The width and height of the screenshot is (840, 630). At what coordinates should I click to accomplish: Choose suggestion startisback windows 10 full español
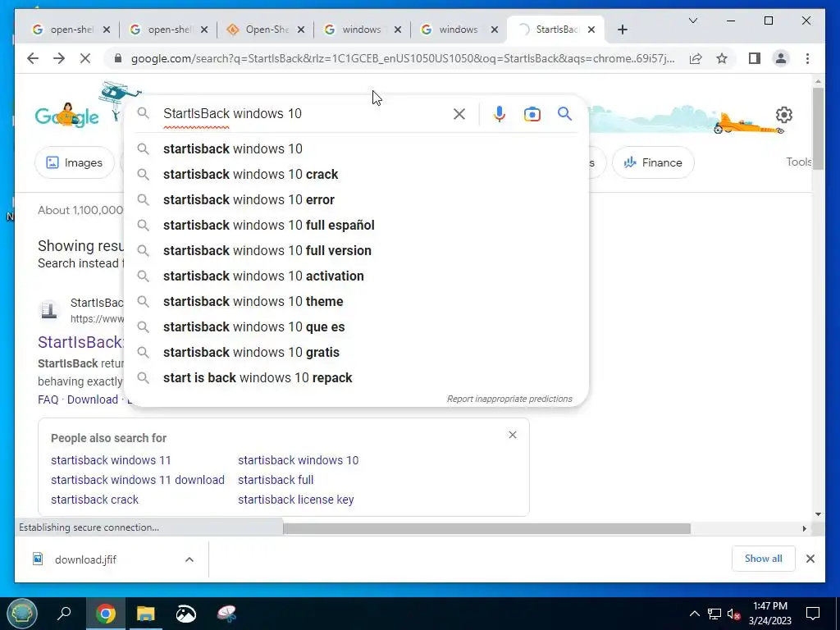(x=356, y=225)
